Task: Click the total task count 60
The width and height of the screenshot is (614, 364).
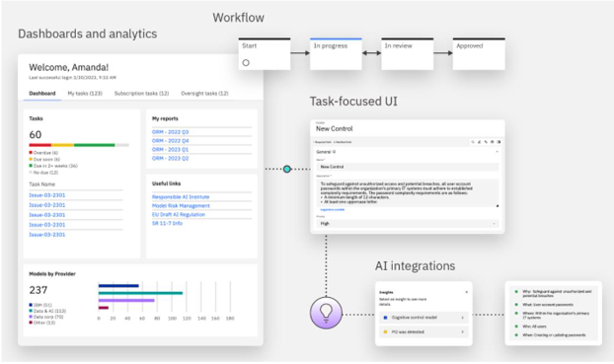Action: click(x=36, y=134)
